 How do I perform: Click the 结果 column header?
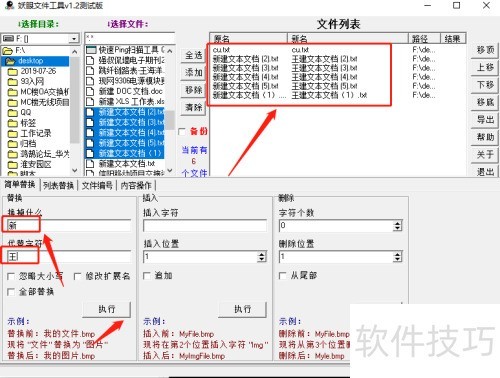(x=453, y=39)
